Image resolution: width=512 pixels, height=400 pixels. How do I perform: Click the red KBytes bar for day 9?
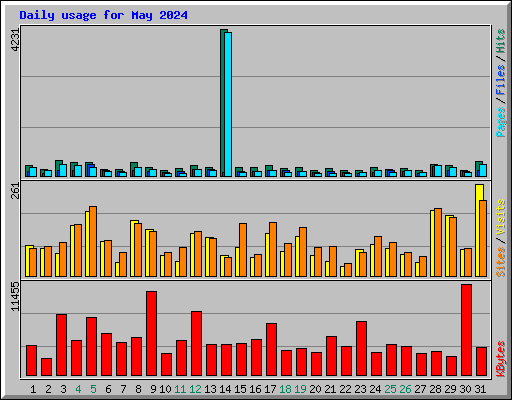[151, 333]
